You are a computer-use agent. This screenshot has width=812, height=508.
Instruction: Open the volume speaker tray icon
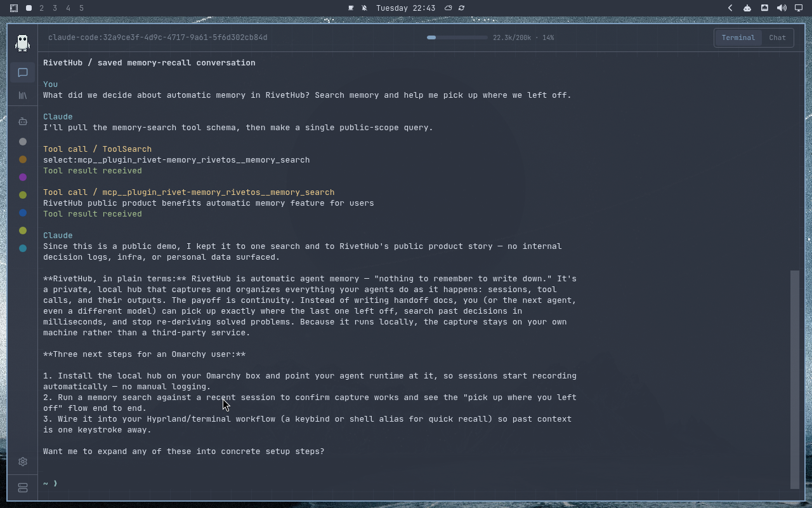782,8
